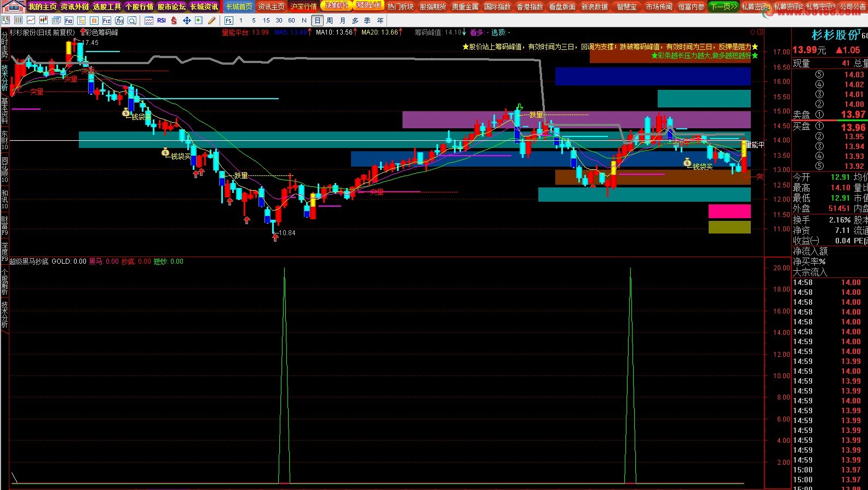Select the N custom period

coord(304,20)
